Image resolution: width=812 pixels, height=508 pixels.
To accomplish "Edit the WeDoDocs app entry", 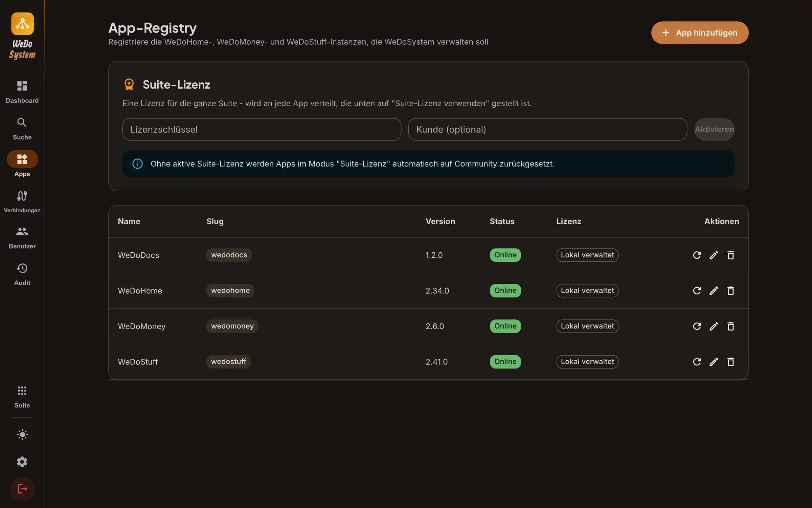I will pyautogui.click(x=714, y=255).
